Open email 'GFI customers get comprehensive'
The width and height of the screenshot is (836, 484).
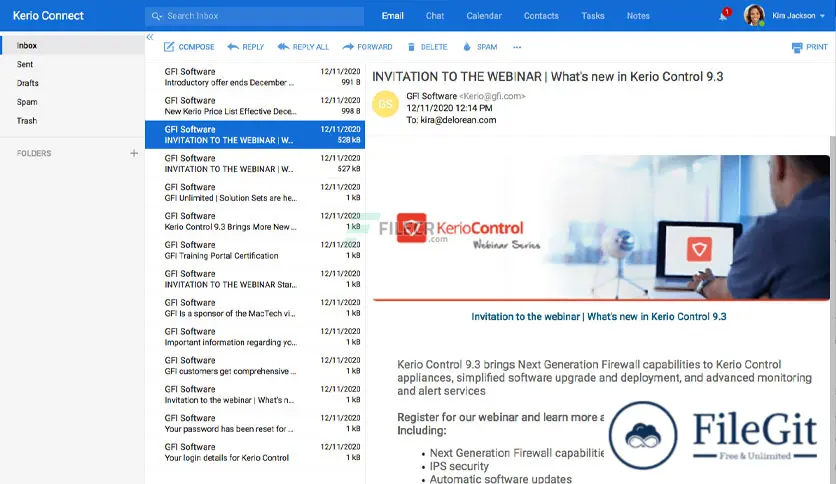[255, 365]
